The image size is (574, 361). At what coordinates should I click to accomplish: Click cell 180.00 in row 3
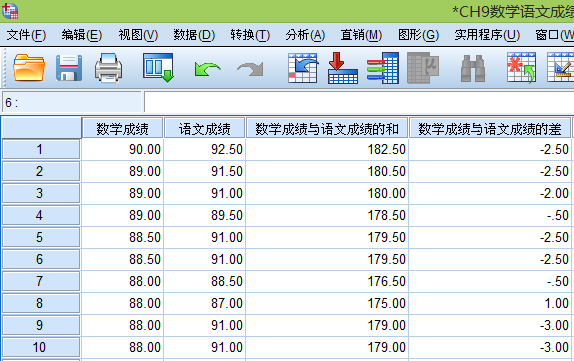[327, 193]
